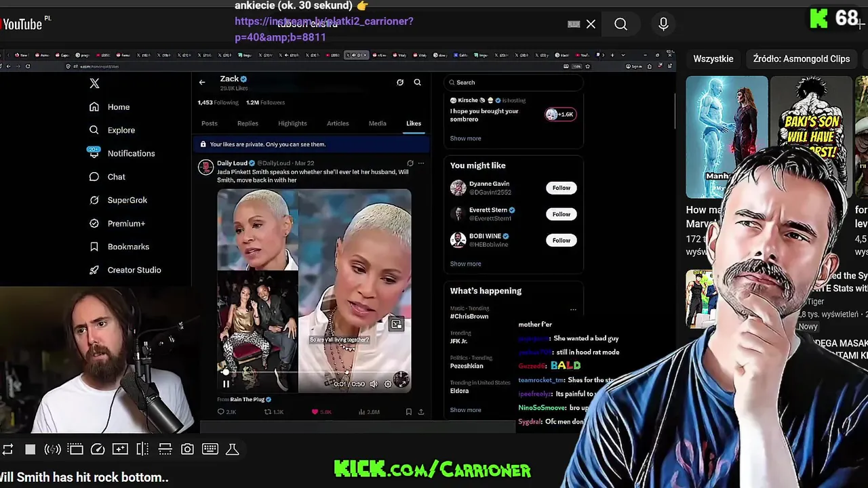Screen dimensions: 868x488
Task: Select the Likes tab
Action: point(414,123)
